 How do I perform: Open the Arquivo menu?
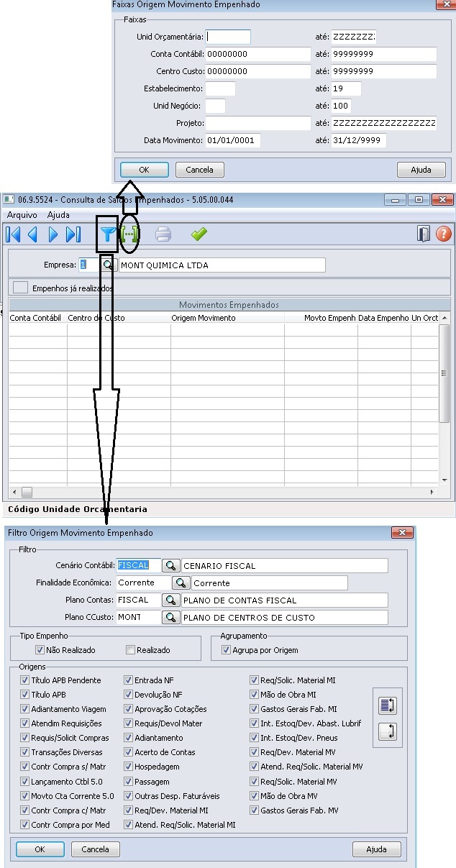(x=22, y=215)
